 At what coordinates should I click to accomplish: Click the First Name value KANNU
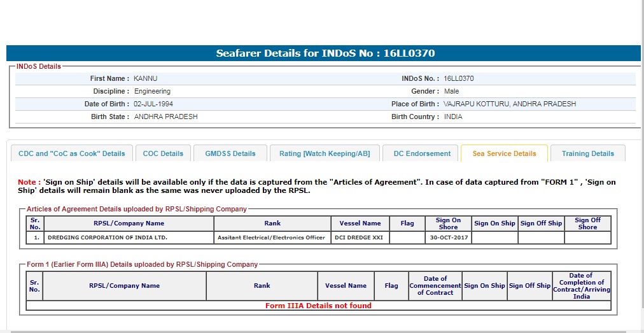pyautogui.click(x=145, y=78)
